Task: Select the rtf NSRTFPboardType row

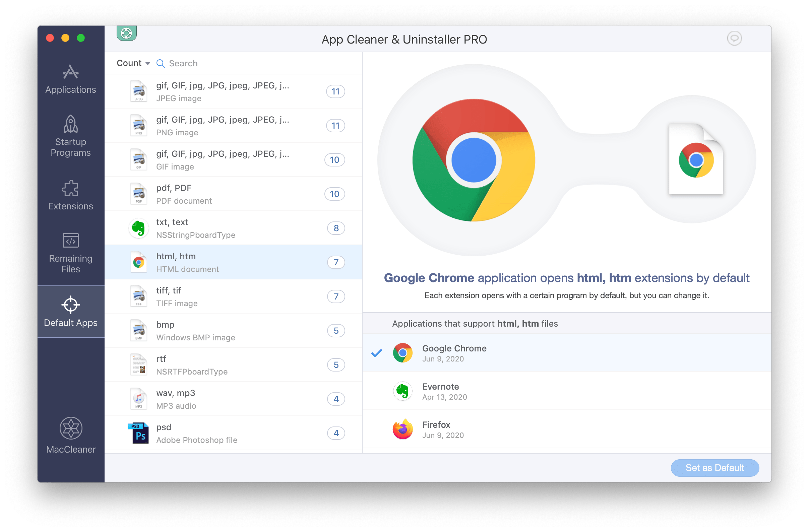Action: [x=233, y=365]
